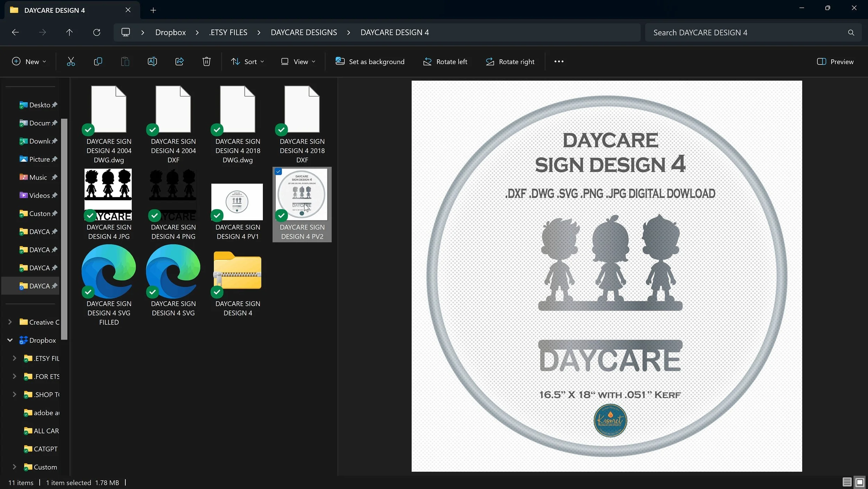868x489 pixels.
Task: Click Rotate right button
Action: coord(510,62)
